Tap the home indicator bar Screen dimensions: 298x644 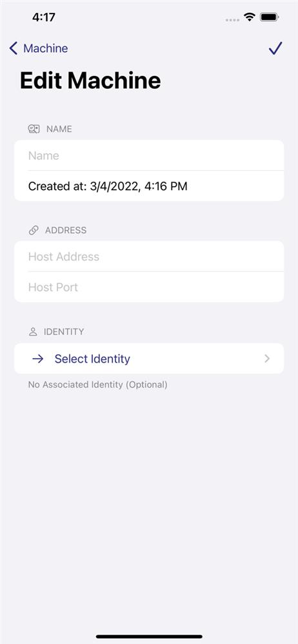point(149,637)
